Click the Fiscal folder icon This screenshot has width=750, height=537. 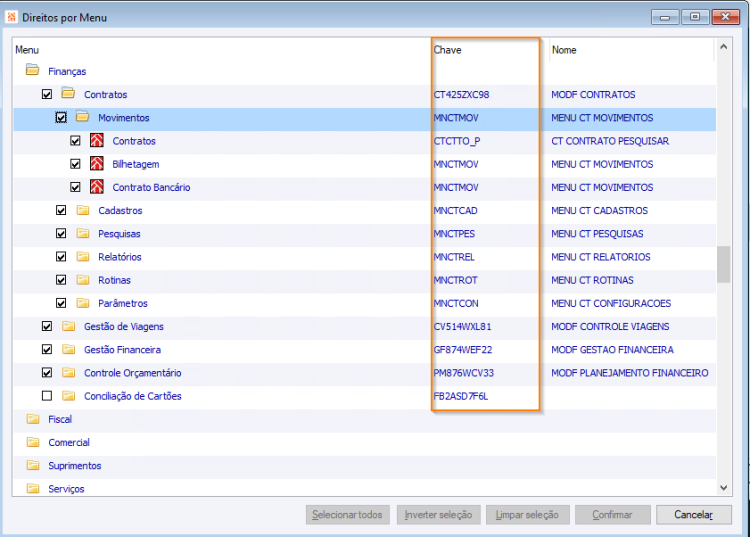[x=33, y=419]
